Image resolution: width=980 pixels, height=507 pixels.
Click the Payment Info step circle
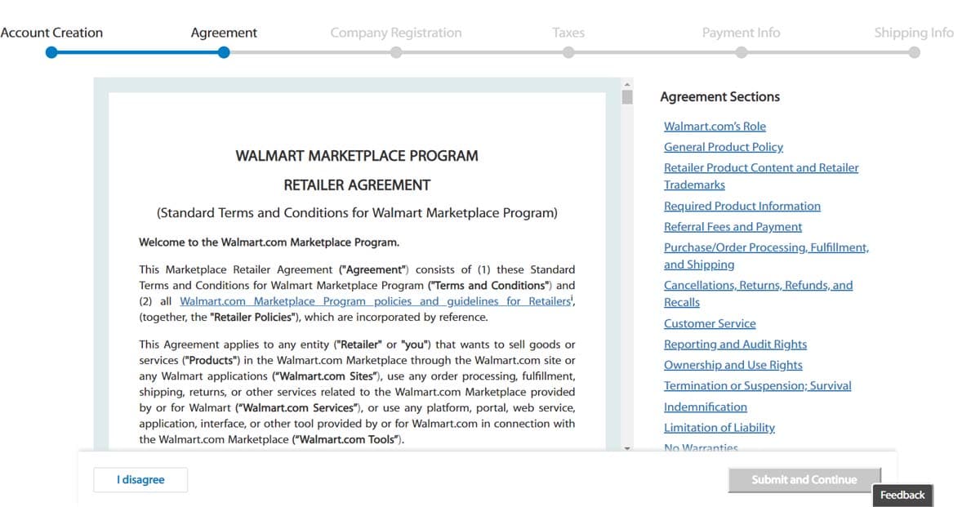(741, 52)
